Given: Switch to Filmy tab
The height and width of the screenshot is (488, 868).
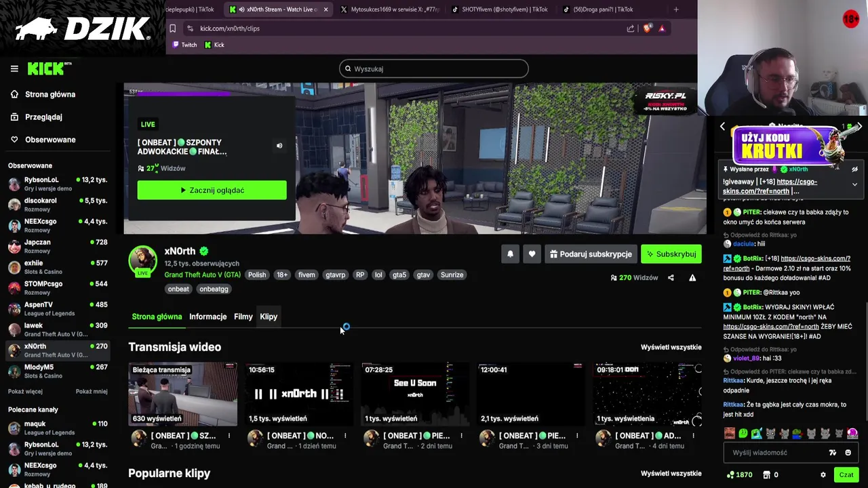Looking at the screenshot, I should coord(243,317).
